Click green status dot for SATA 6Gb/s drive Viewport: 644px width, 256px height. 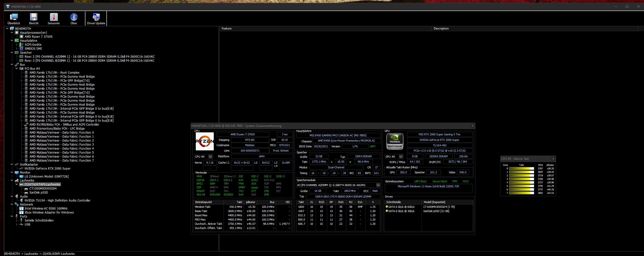[x=387, y=207]
